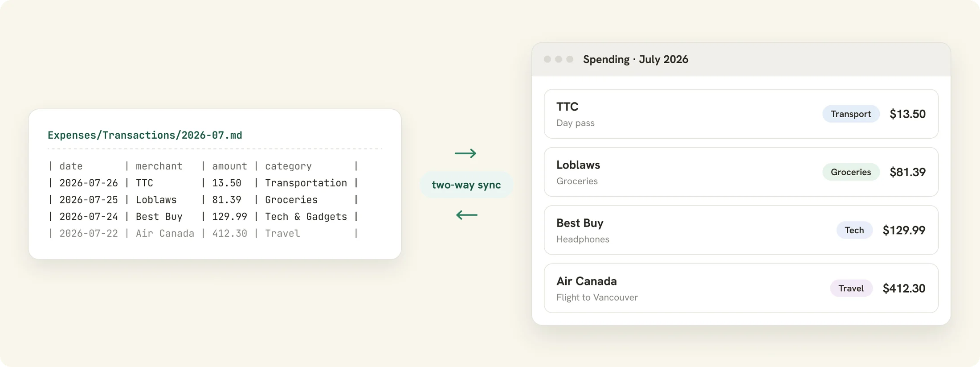
Task: Open the Best Buy Headphones card
Action: click(x=741, y=230)
